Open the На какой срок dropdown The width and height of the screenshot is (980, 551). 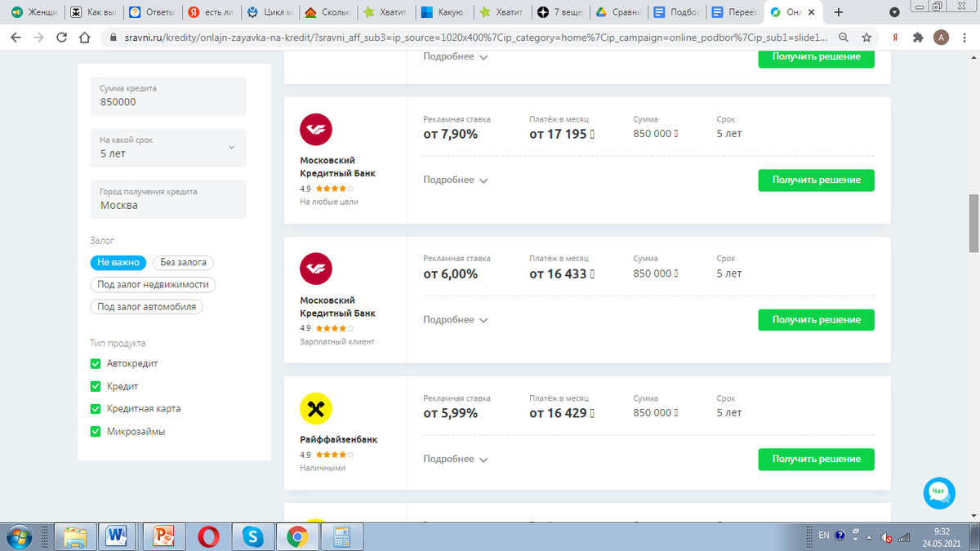pyautogui.click(x=167, y=147)
